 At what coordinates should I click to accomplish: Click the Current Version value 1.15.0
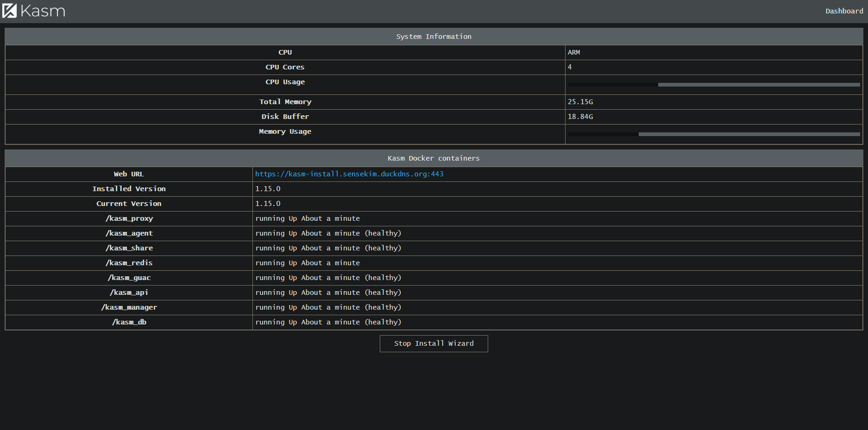268,204
